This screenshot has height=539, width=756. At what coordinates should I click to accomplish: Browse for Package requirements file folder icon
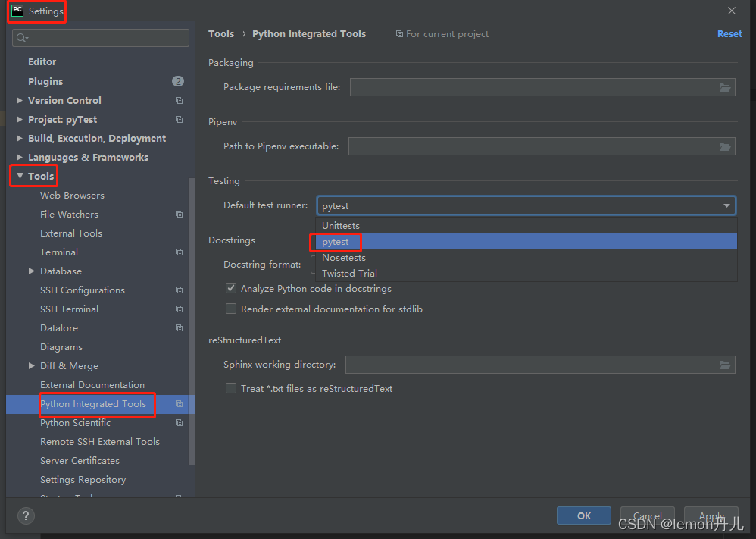[725, 87]
